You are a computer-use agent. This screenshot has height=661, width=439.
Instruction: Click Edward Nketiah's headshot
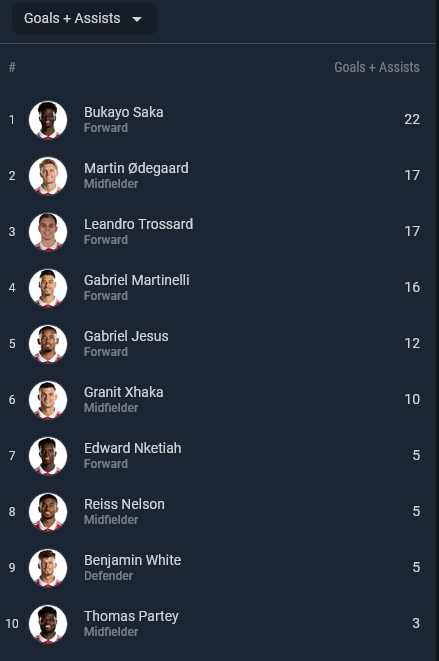pyautogui.click(x=48, y=456)
